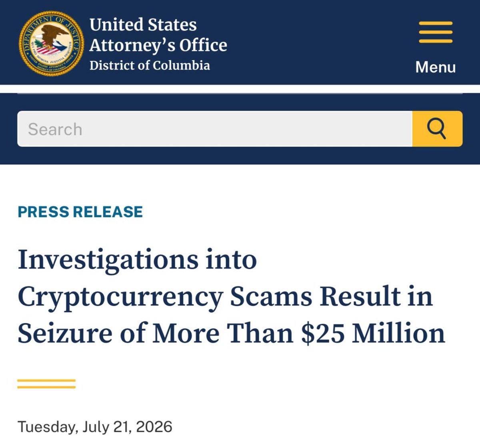The image size is (480, 448).
Task: Select the District of Columbia subtitle
Action: [150, 65]
